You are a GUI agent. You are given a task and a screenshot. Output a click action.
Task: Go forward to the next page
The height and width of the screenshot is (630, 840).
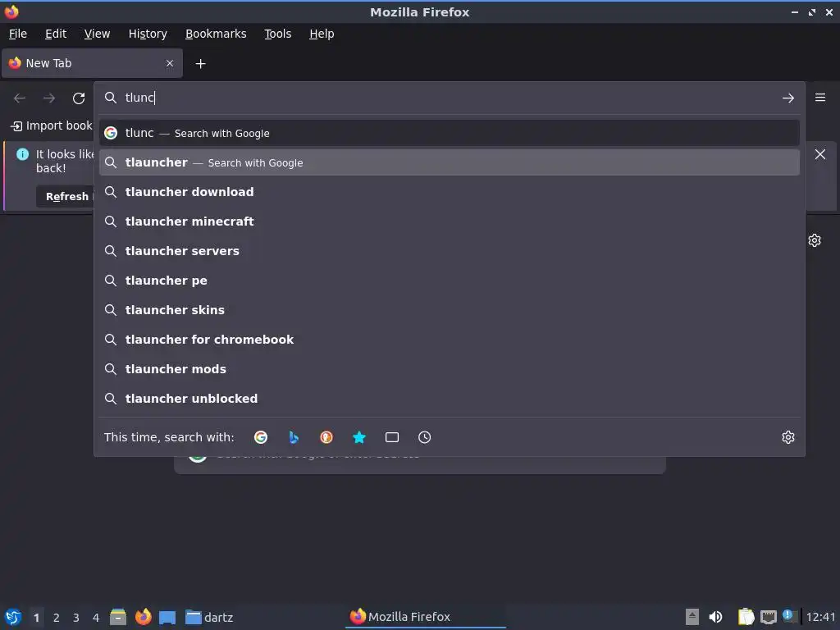49,98
